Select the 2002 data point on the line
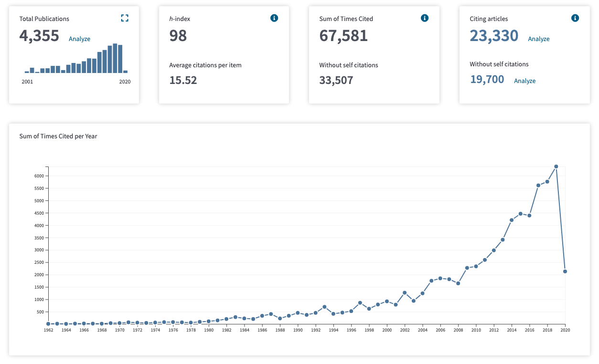Screen dimensions: 599x364 tap(405, 292)
